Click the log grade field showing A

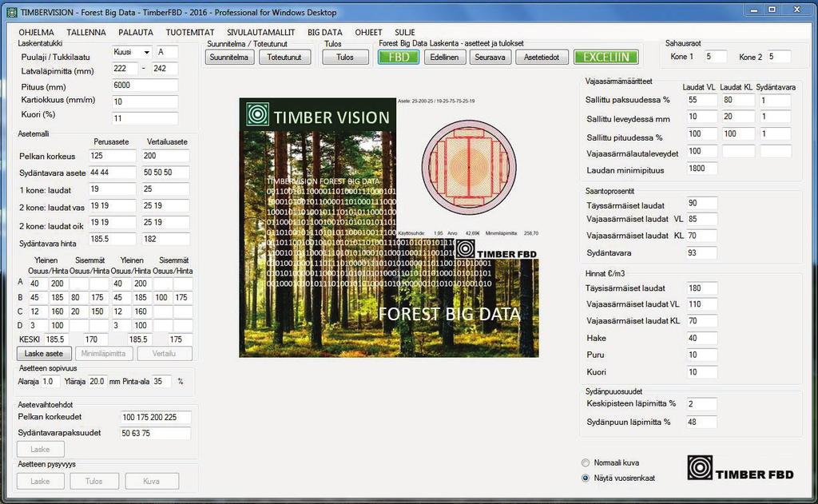(x=167, y=52)
